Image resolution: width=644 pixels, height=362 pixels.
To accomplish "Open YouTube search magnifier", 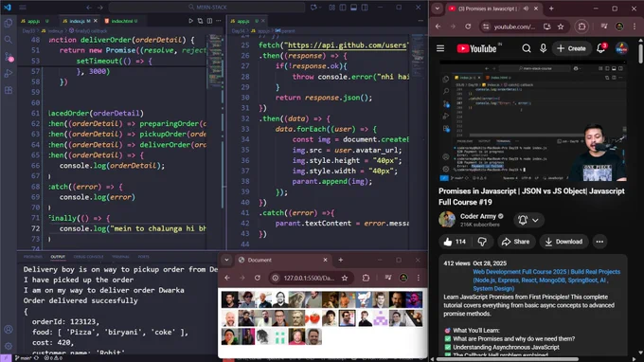I will coord(527,48).
